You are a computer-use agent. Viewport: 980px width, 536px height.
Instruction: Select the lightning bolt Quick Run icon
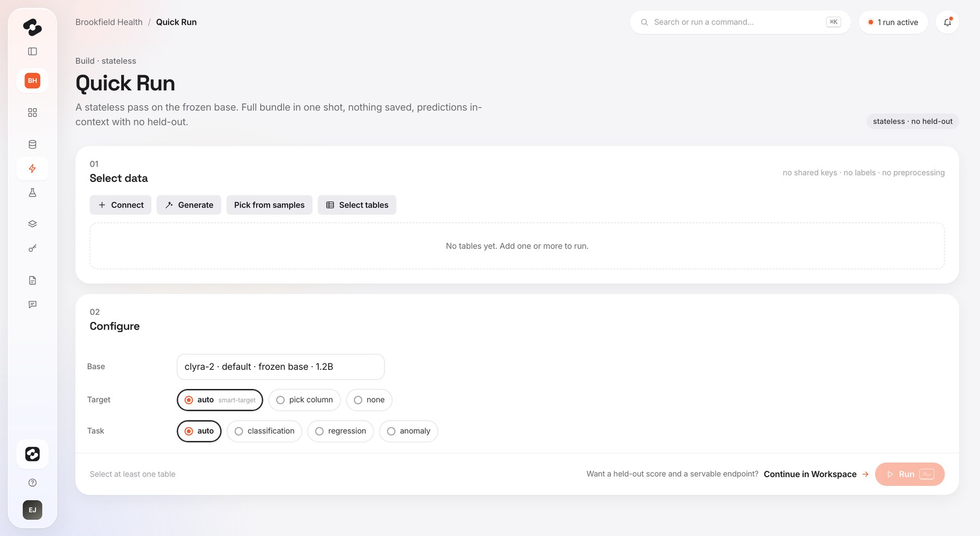coord(32,168)
